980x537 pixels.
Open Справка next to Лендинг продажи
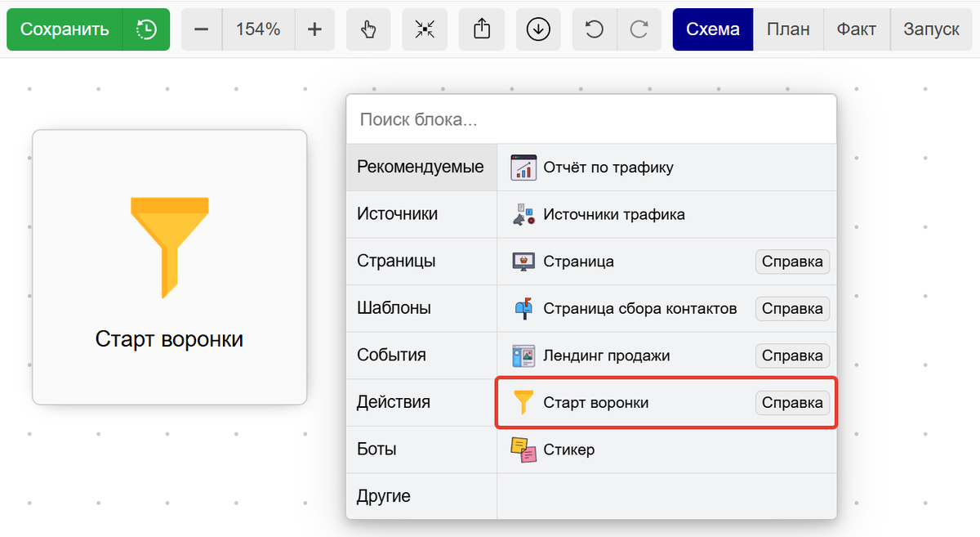[791, 355]
